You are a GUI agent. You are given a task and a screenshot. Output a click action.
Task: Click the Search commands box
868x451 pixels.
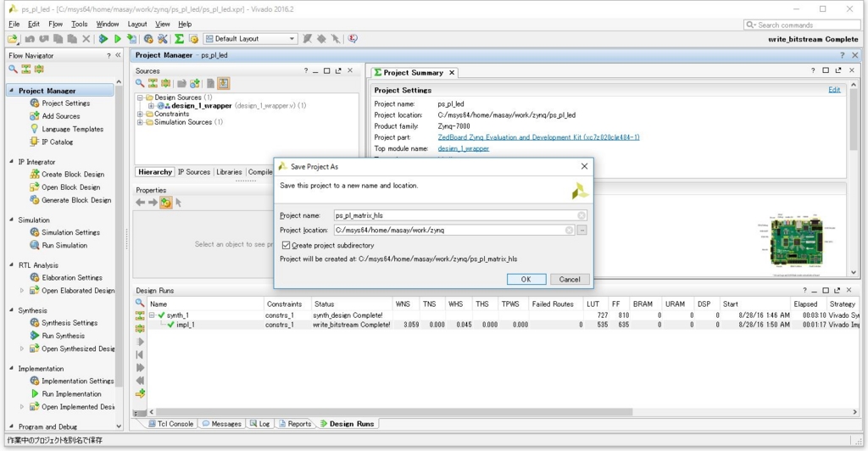802,25
